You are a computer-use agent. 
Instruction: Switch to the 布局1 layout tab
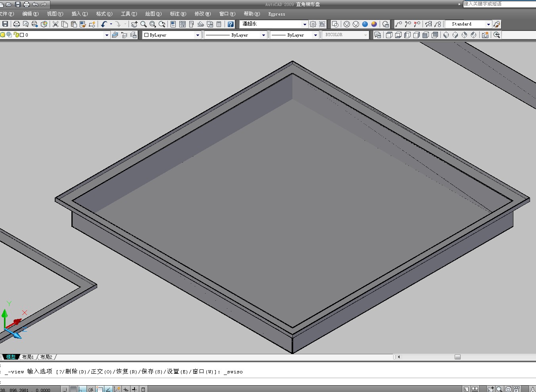(x=28, y=357)
